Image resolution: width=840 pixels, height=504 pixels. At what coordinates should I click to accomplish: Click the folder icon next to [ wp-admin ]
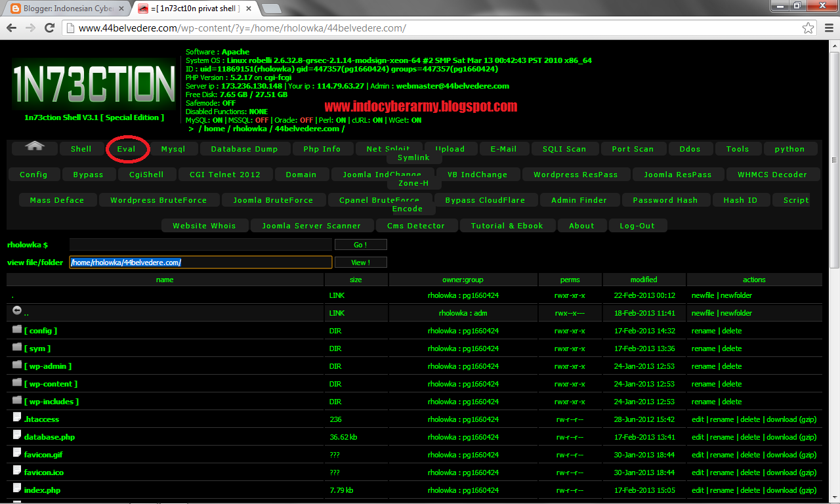[17, 364]
